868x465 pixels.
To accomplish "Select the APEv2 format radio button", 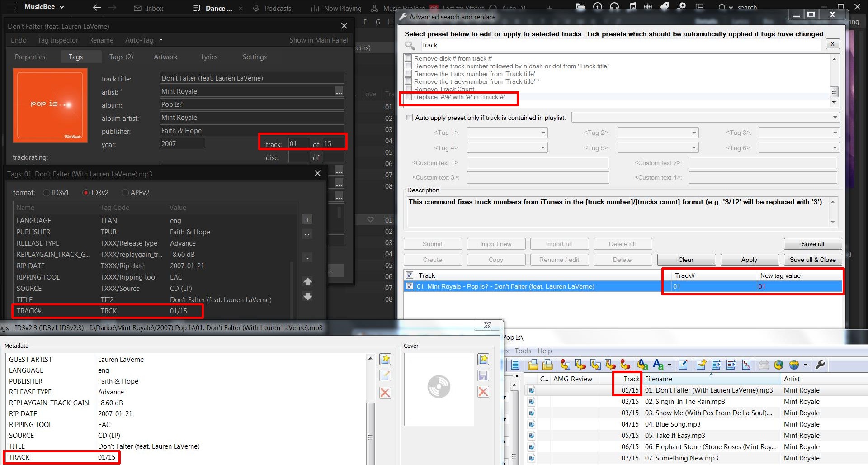I will coord(125,193).
